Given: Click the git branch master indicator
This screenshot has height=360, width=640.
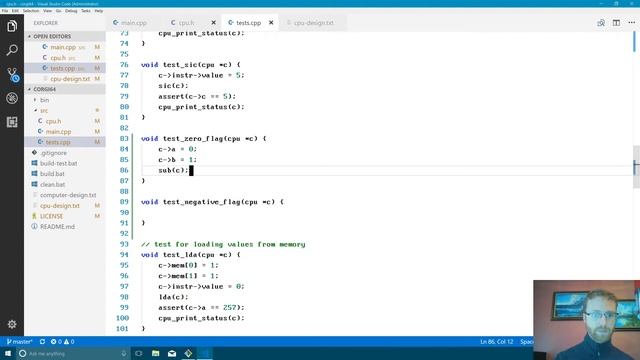Looking at the screenshot, I should coord(19,342).
